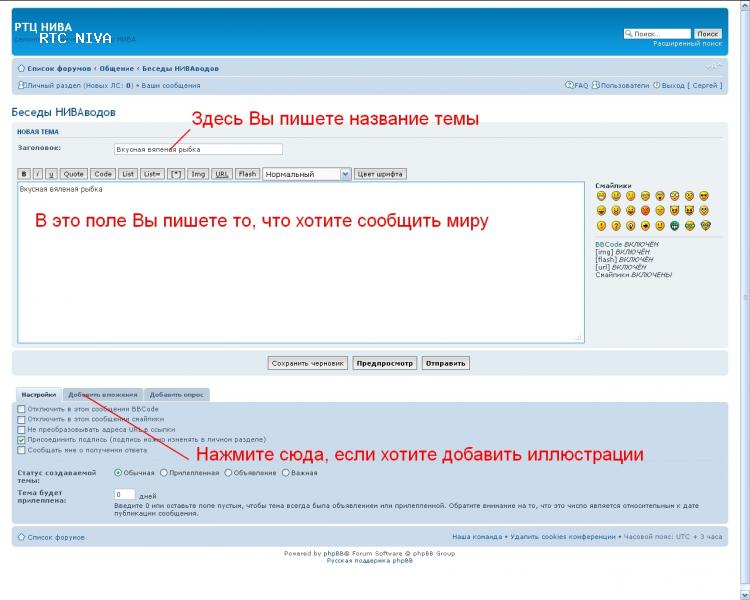Insert a Quote BBCode tag
750x600 pixels.
(74, 174)
